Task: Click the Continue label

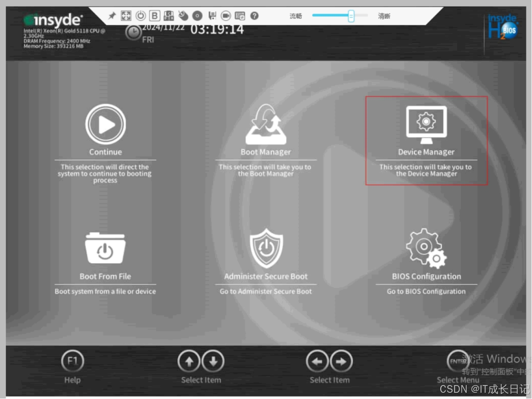Action: pyautogui.click(x=106, y=152)
